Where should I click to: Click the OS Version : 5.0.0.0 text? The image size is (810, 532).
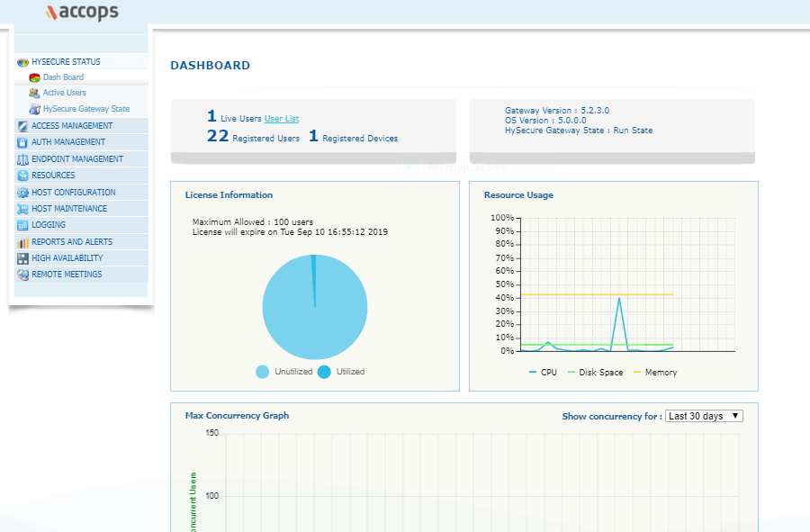pos(545,121)
